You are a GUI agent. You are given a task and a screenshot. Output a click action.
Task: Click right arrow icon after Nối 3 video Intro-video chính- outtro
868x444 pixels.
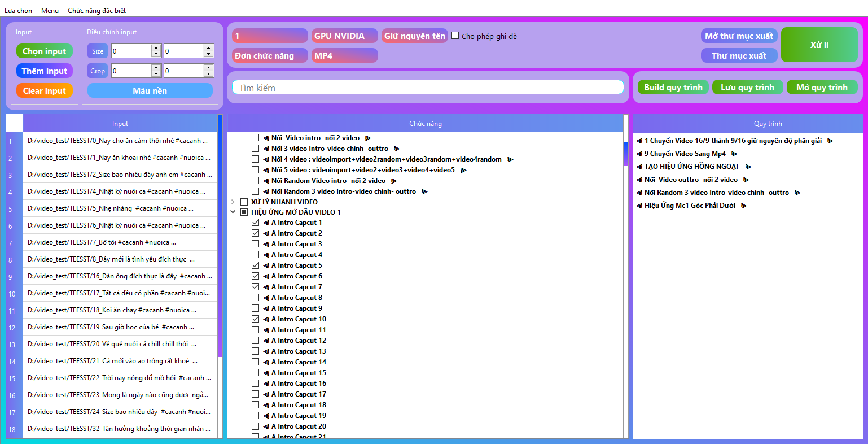pyautogui.click(x=397, y=149)
